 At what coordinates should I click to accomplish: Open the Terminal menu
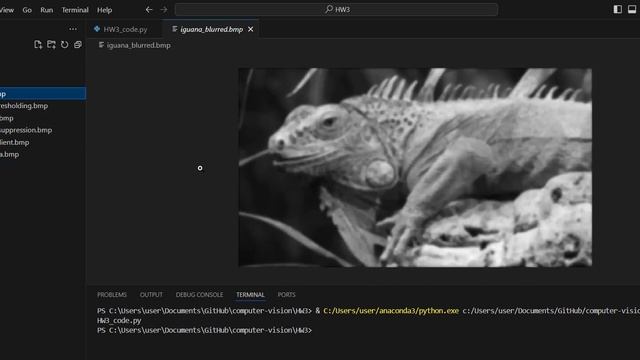75,10
